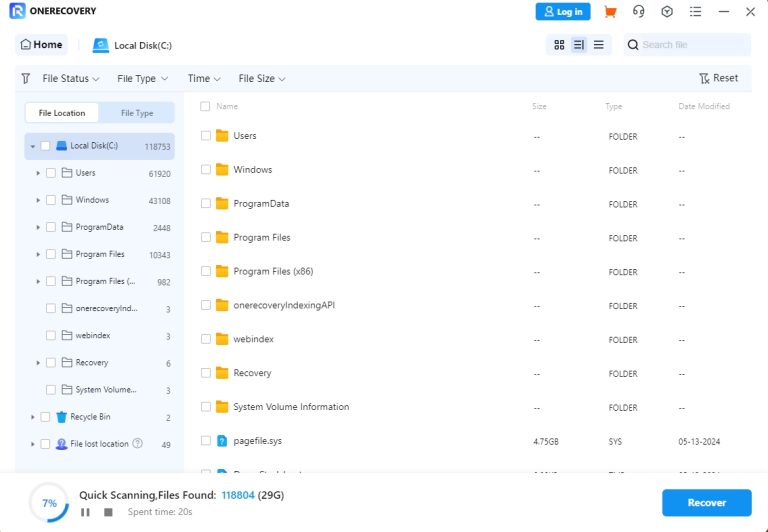Click the 7% scan progress circle
The image size is (768, 532).
click(x=49, y=503)
